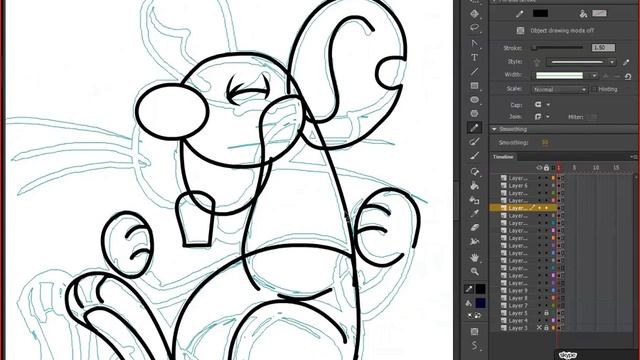Open Skype from the taskbar
Screen dimensions: 640x360
point(568,356)
